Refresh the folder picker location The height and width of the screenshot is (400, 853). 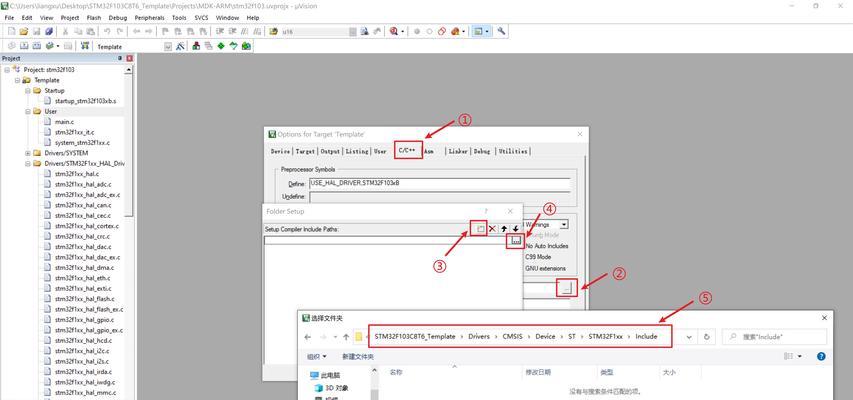pyautogui.click(x=706, y=337)
